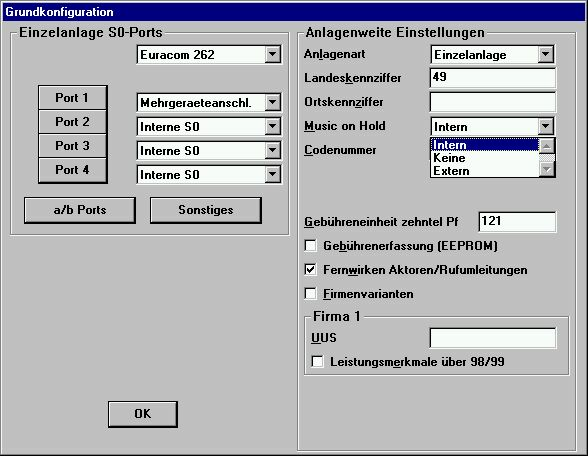Click the list scrollbar down arrow
Screen dimensions: 588x456
click(547, 170)
